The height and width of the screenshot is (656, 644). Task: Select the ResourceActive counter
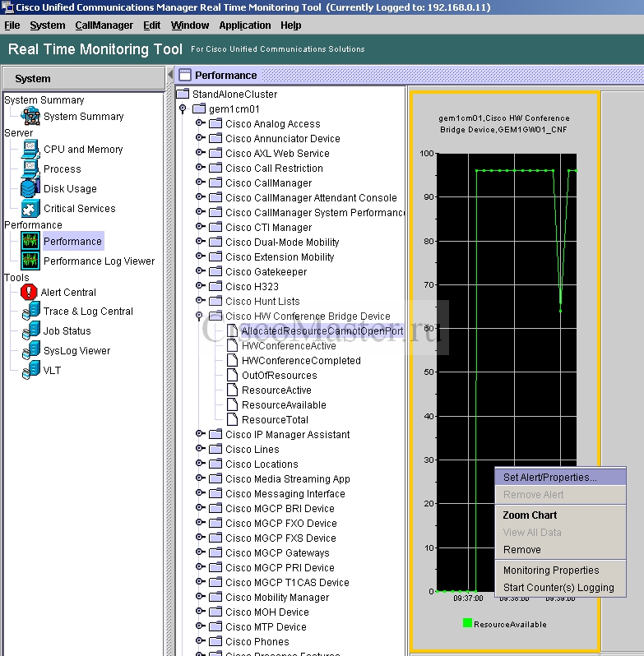[276, 390]
